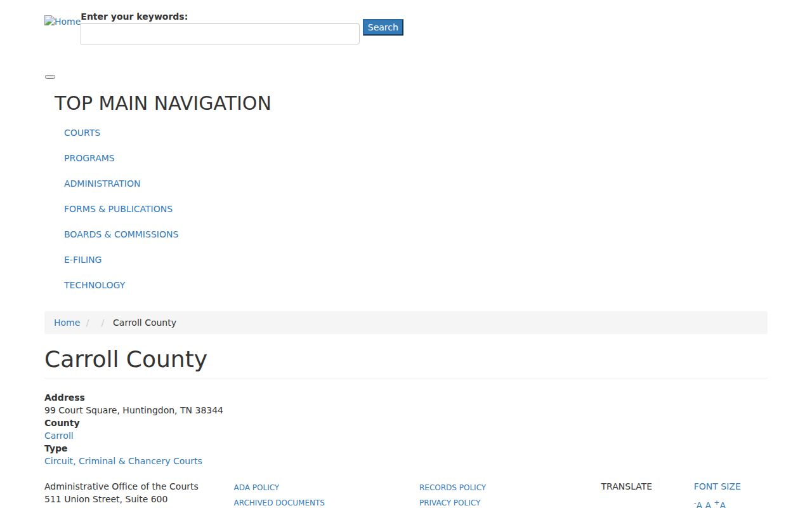
Task: Open Forms & Publications navigation item
Action: (x=118, y=209)
